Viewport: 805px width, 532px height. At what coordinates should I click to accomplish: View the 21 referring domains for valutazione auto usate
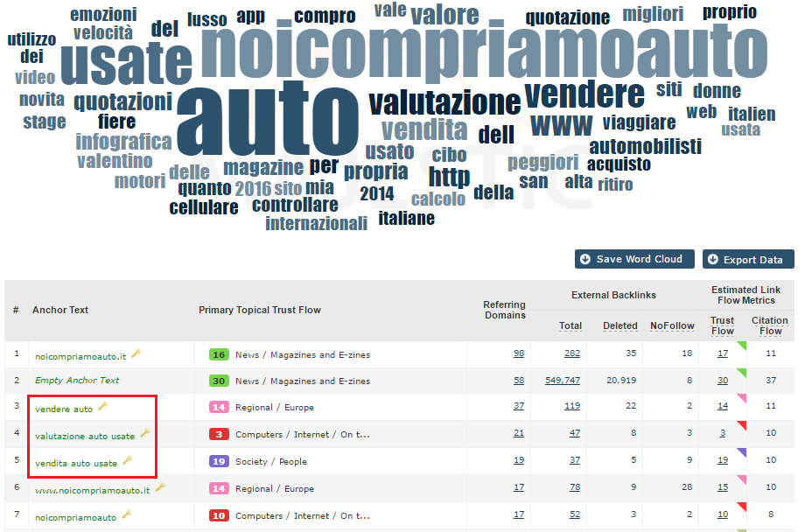(519, 433)
